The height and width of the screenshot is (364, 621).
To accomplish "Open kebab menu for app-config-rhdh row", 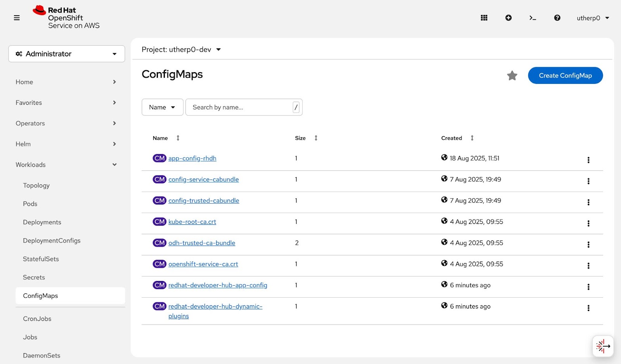I will pos(588,160).
